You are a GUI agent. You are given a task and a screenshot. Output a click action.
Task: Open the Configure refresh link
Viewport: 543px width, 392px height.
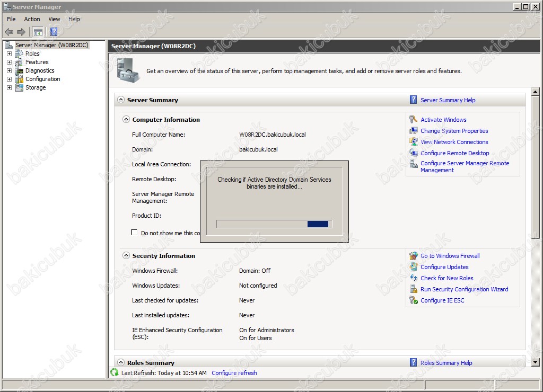pyautogui.click(x=234, y=373)
